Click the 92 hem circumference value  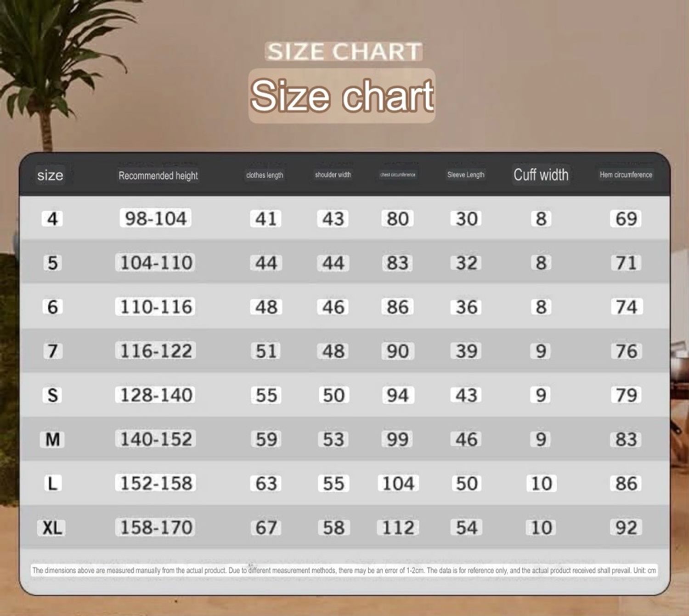(626, 527)
